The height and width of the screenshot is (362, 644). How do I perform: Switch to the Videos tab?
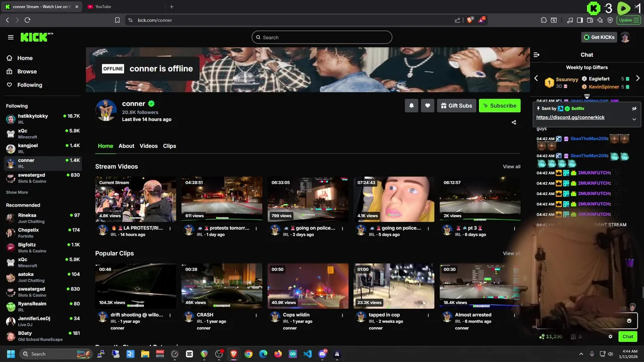click(x=148, y=146)
